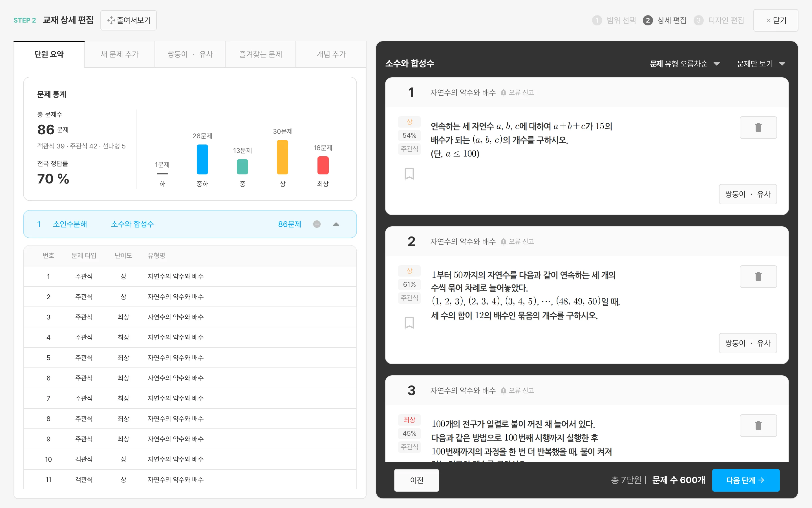Delete problem 1 with the trash icon
The width and height of the screenshot is (812, 508).
[758, 127]
